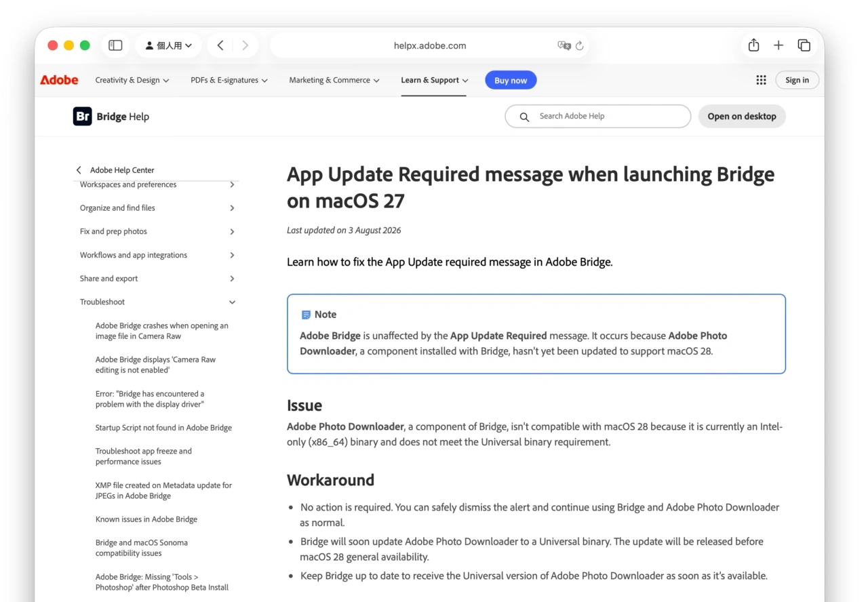Viewport: 868px width, 602px height.
Task: Click the article title 'App Update Required message'
Action: click(x=530, y=187)
